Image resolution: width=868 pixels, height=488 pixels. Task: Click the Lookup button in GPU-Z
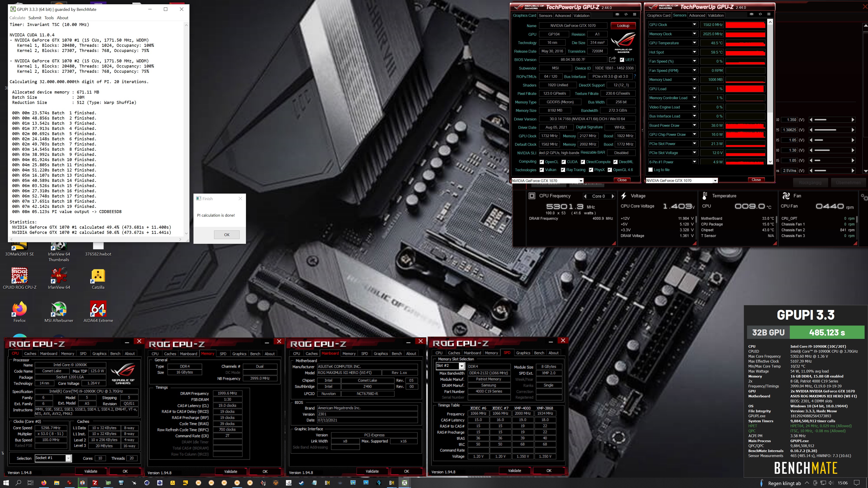pos(623,26)
